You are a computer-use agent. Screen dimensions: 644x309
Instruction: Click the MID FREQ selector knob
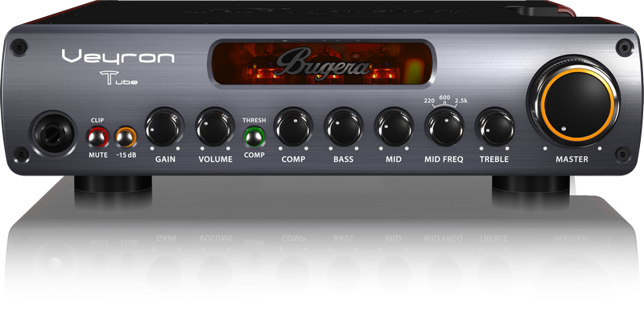click(x=444, y=127)
